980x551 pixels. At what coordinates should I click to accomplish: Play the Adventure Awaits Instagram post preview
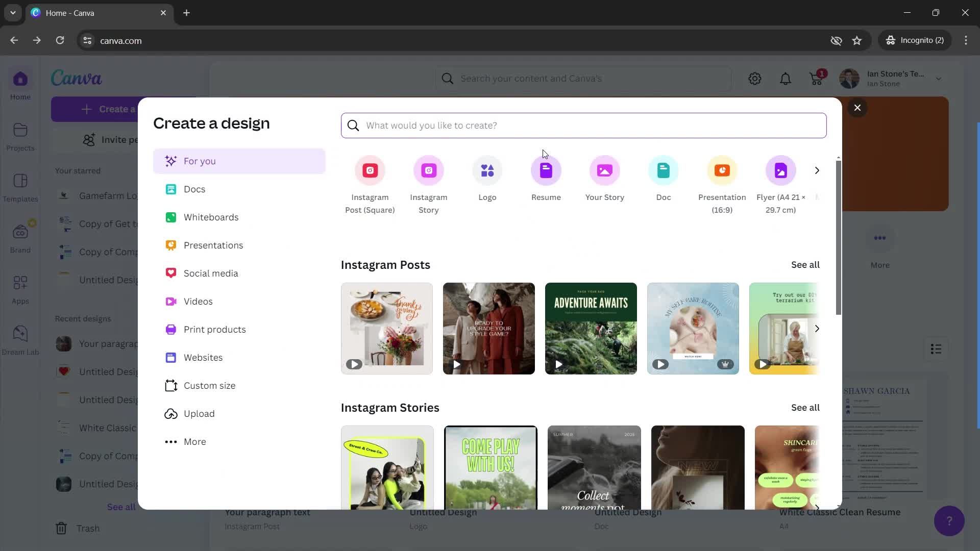pos(559,363)
